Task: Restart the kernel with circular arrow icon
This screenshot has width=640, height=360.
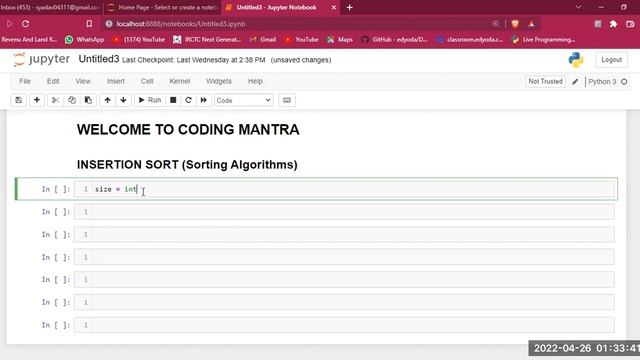Action: (x=188, y=100)
